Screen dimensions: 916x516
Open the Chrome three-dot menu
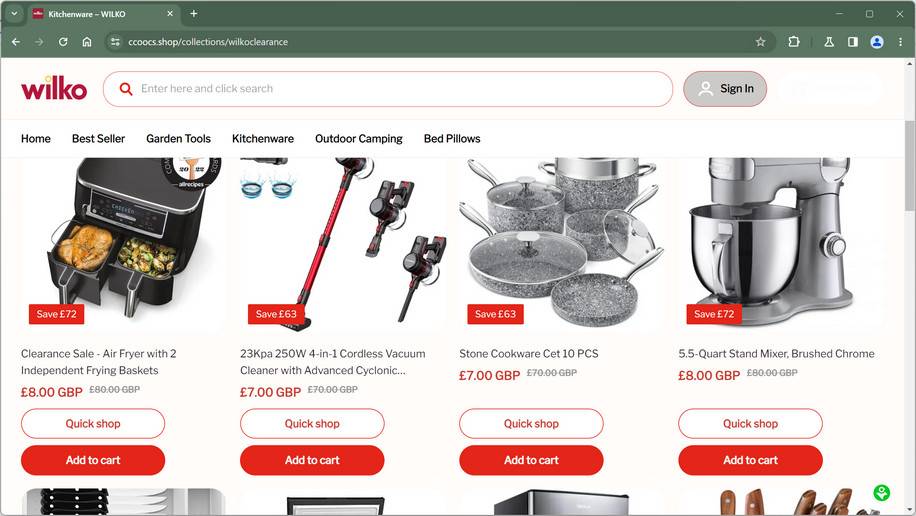click(900, 42)
